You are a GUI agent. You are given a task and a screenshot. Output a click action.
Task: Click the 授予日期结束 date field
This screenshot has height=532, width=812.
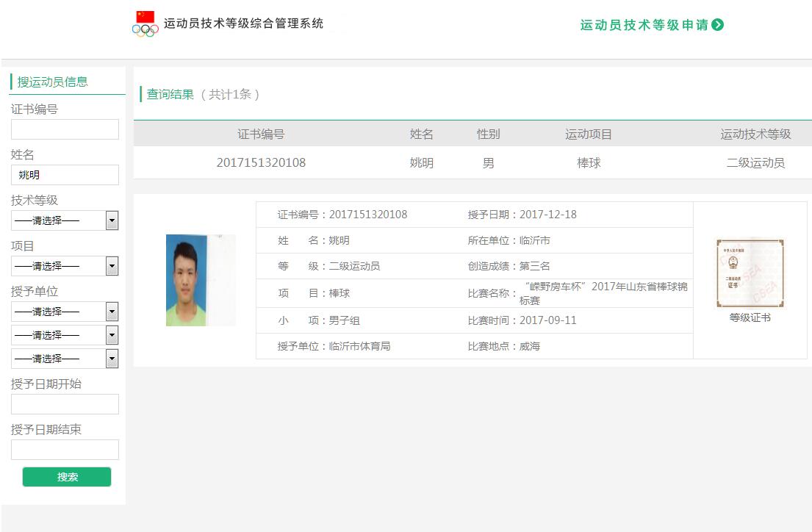(65, 450)
